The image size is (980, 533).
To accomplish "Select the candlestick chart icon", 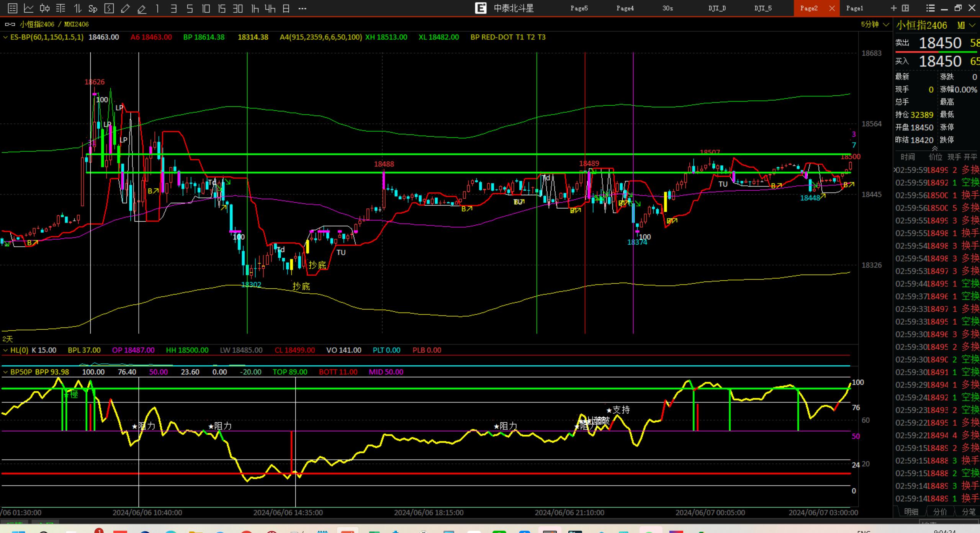I will [x=45, y=8].
